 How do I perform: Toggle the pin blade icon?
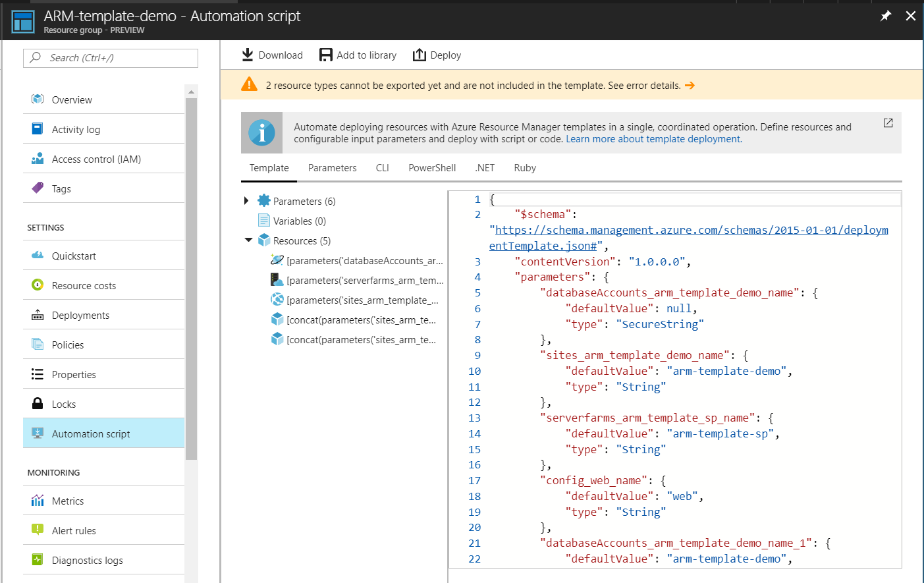click(886, 15)
